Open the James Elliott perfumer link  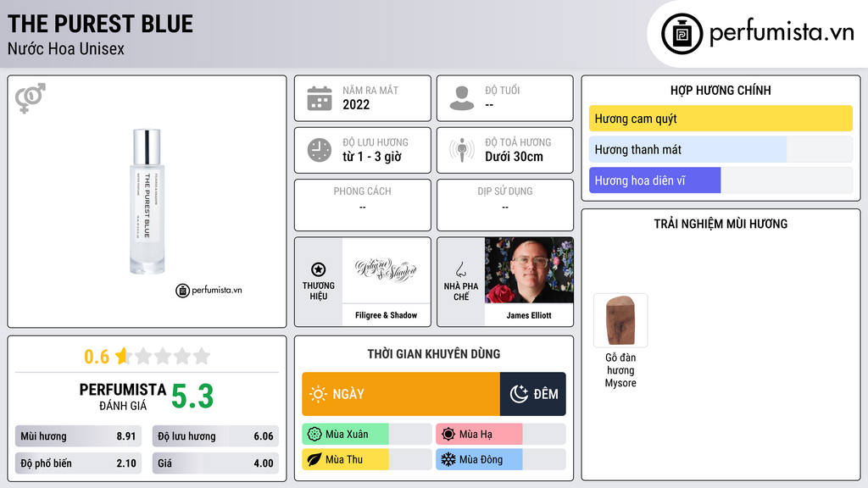529,315
